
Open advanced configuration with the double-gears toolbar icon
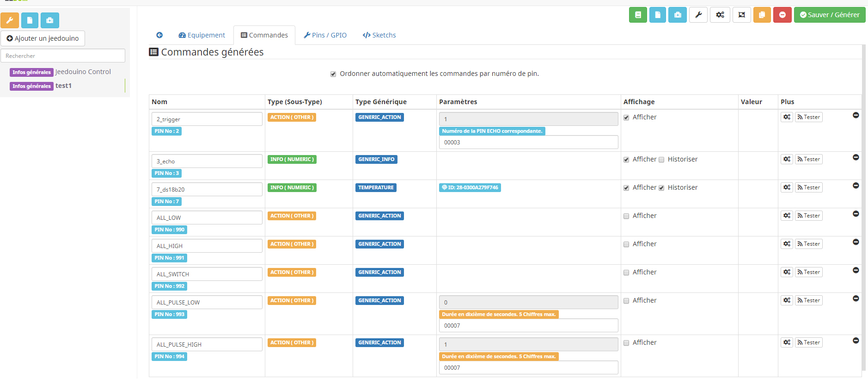(x=720, y=15)
